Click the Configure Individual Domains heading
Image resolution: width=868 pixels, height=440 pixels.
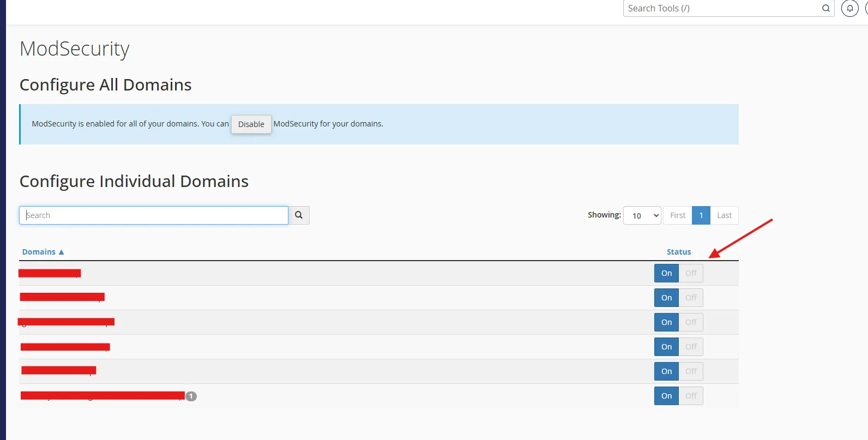tap(134, 182)
